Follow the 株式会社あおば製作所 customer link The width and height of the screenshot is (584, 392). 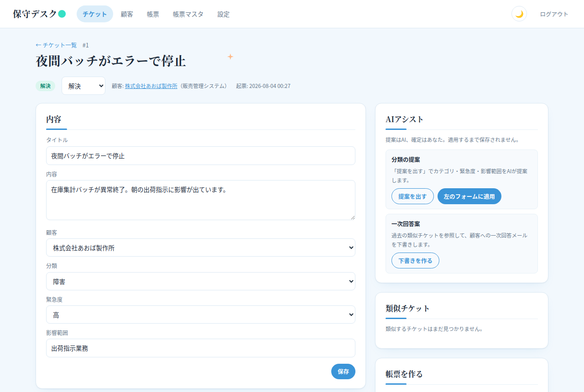tap(151, 86)
